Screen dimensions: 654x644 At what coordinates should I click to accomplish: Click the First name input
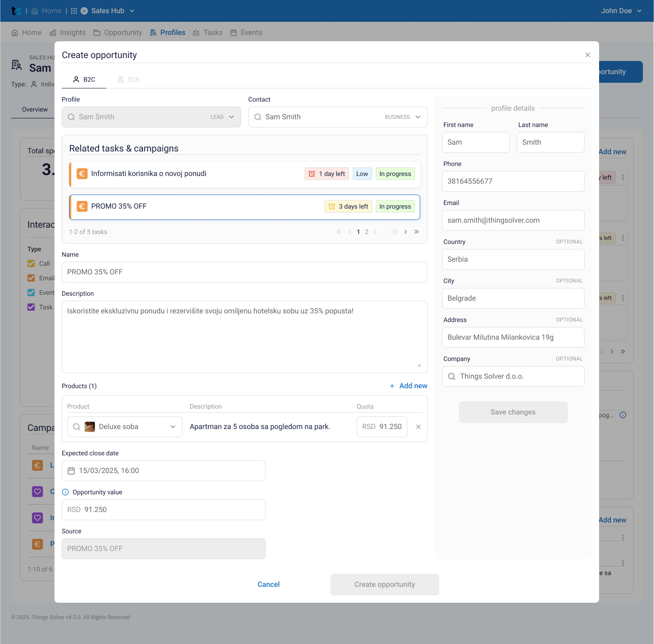tap(476, 142)
